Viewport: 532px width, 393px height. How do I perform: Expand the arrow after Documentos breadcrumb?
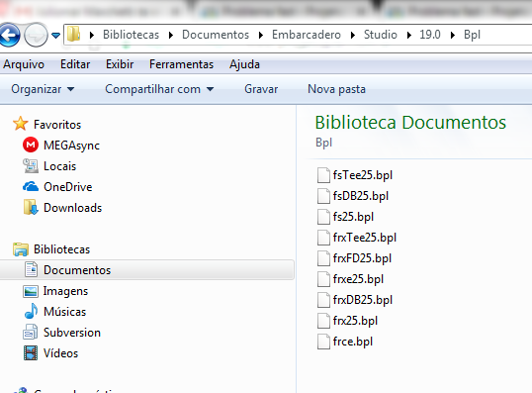tap(261, 35)
